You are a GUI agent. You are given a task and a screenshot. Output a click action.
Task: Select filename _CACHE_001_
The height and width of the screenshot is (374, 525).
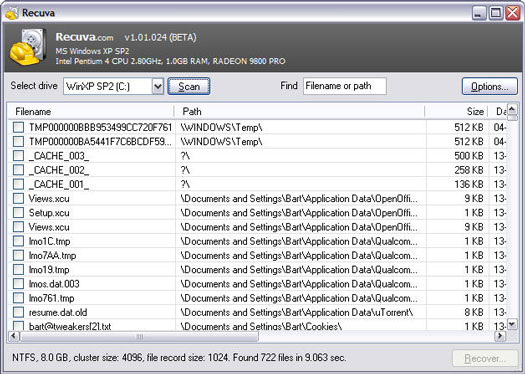click(59, 184)
